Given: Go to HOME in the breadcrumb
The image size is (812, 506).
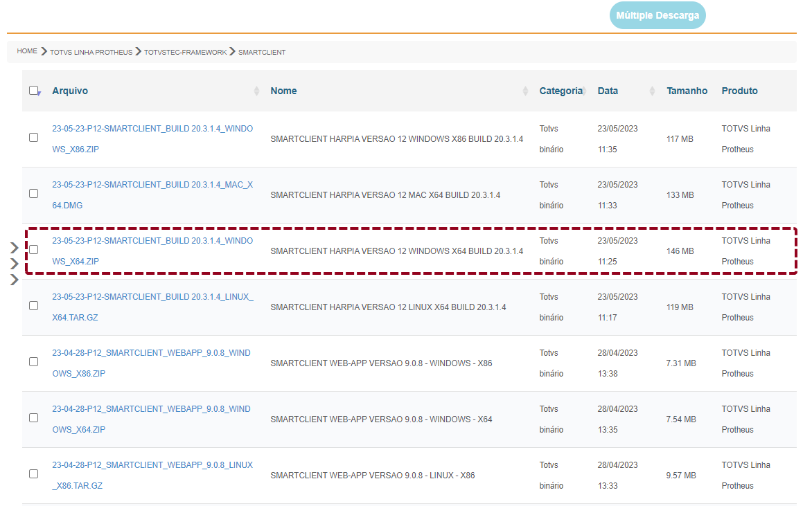Looking at the screenshot, I should tap(27, 51).
